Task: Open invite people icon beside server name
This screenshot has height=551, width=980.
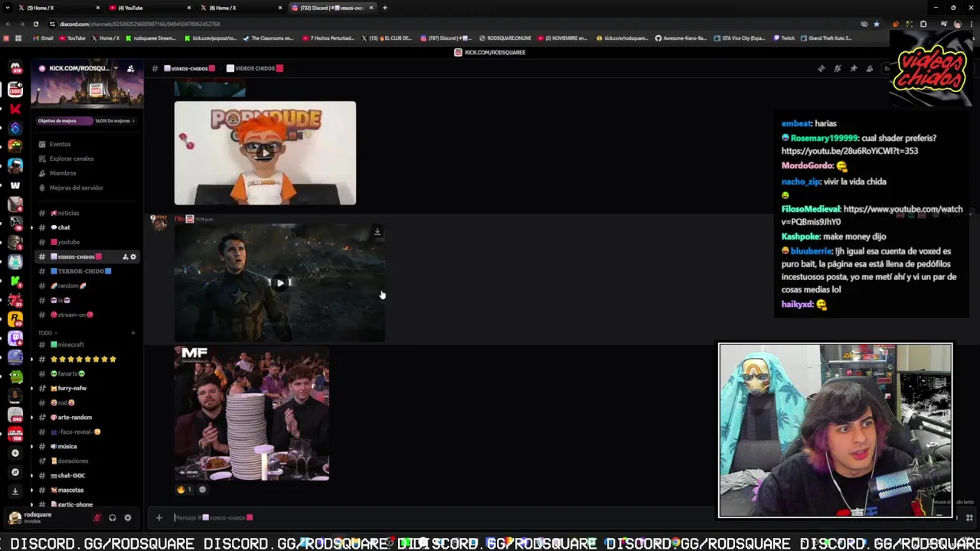Action: tap(130, 69)
